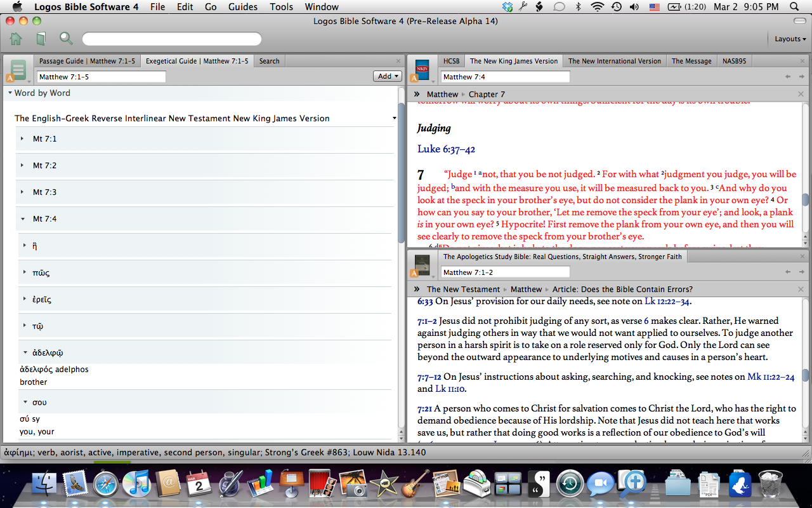This screenshot has height=508, width=812.
Task: Launch Safari from the Dock
Action: click(105, 484)
